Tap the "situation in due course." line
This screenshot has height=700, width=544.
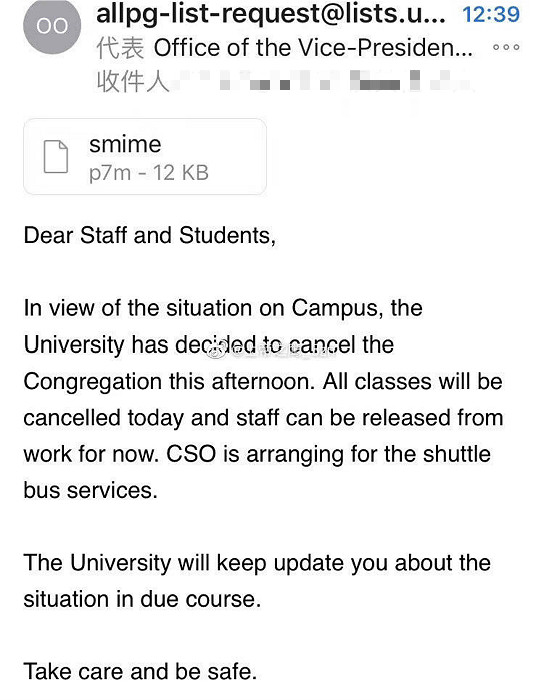point(142,599)
